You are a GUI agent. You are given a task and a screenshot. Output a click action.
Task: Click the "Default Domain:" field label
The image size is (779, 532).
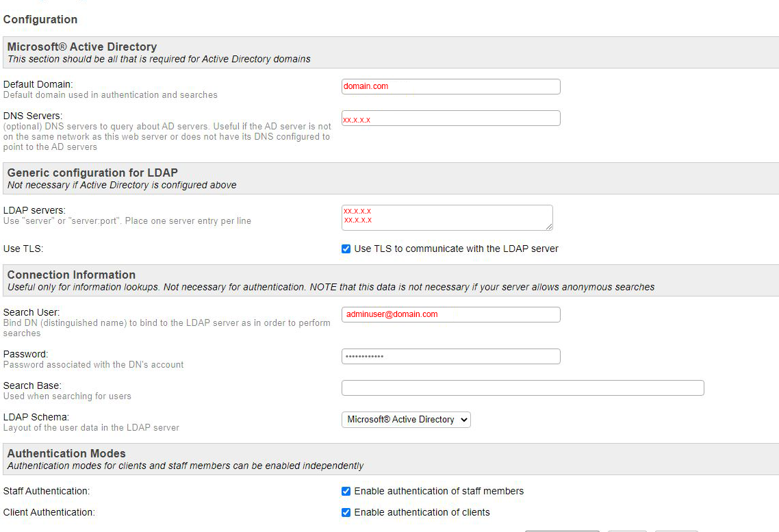pyautogui.click(x=38, y=84)
